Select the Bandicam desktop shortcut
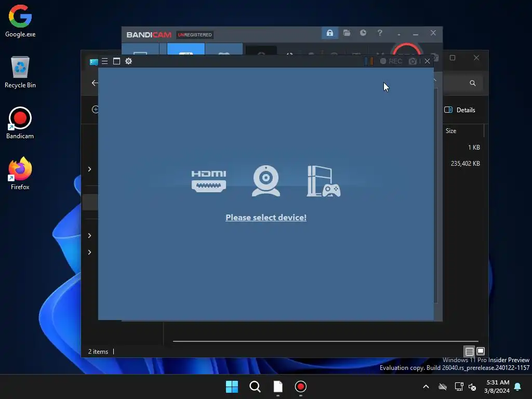Image resolution: width=532 pixels, height=399 pixels. click(20, 123)
